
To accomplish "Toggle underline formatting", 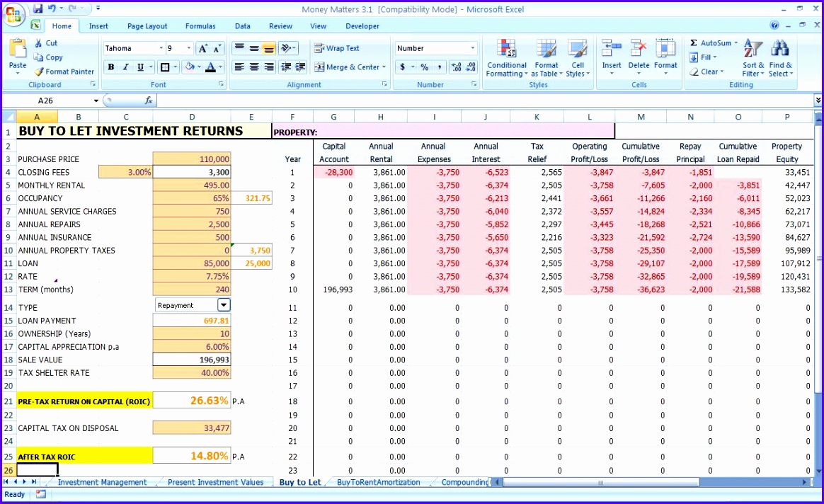I will tap(140, 67).
